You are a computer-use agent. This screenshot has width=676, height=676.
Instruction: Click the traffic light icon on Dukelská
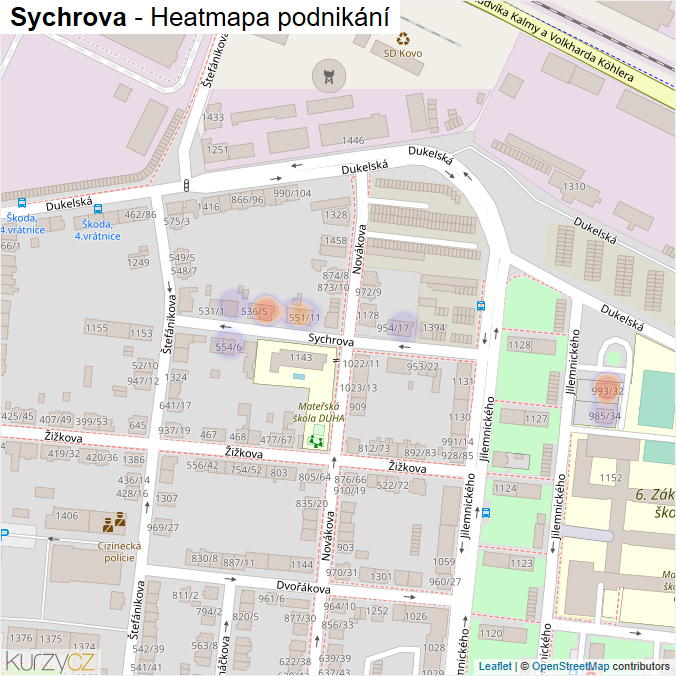(186, 185)
